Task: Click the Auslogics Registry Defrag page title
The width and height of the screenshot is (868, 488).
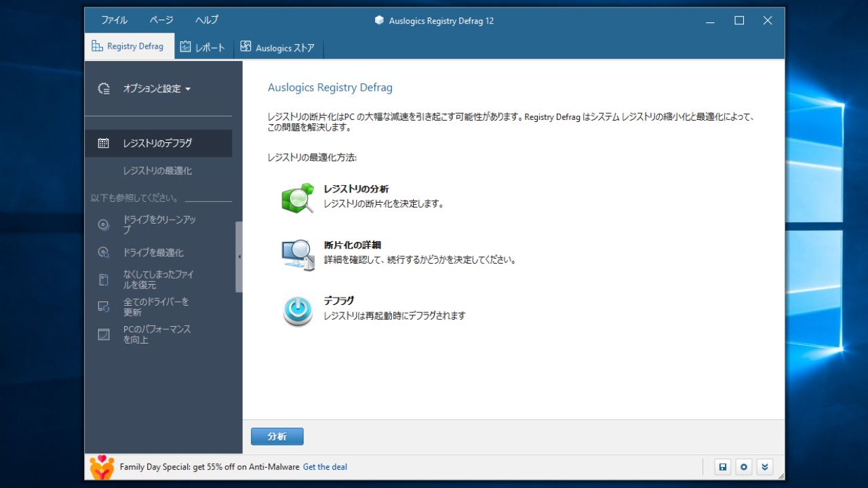Action: pos(330,87)
